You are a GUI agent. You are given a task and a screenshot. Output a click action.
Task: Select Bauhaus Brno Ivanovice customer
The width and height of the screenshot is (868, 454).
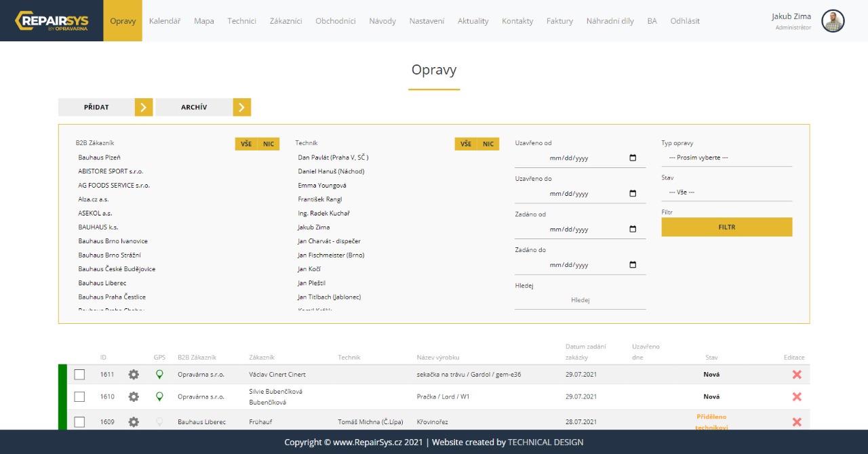pyautogui.click(x=113, y=241)
